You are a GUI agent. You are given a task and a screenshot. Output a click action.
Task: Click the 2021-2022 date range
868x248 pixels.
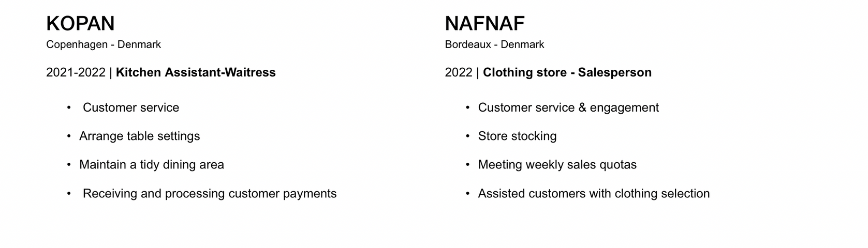click(x=76, y=72)
